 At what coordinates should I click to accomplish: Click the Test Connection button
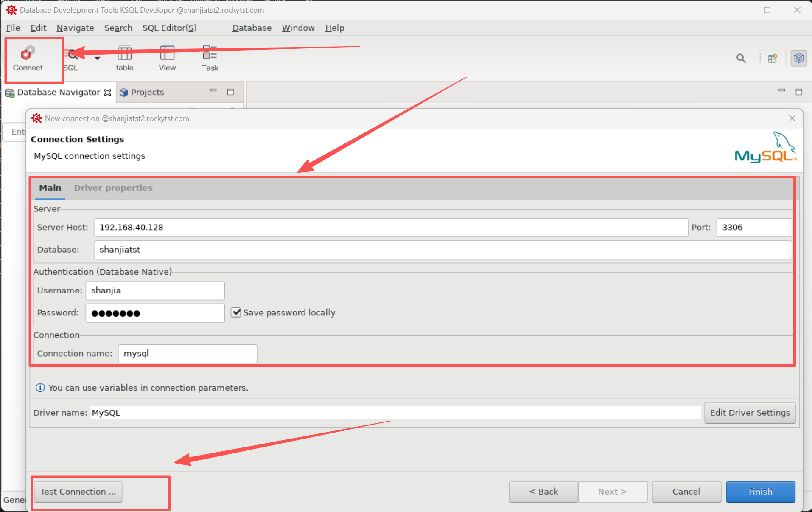pyautogui.click(x=78, y=492)
